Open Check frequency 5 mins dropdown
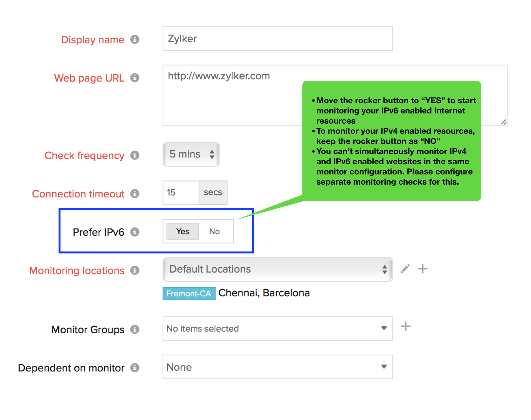 coord(191,154)
